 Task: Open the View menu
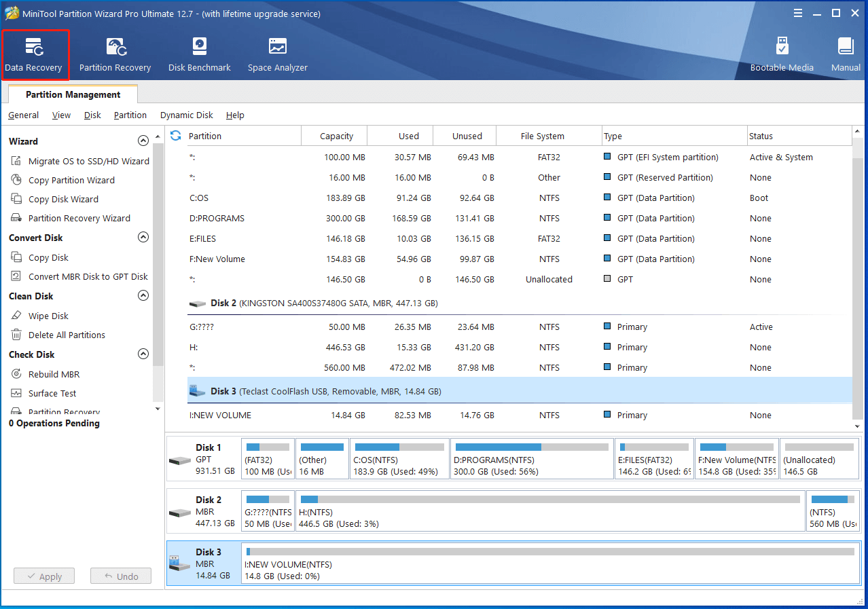coord(61,115)
